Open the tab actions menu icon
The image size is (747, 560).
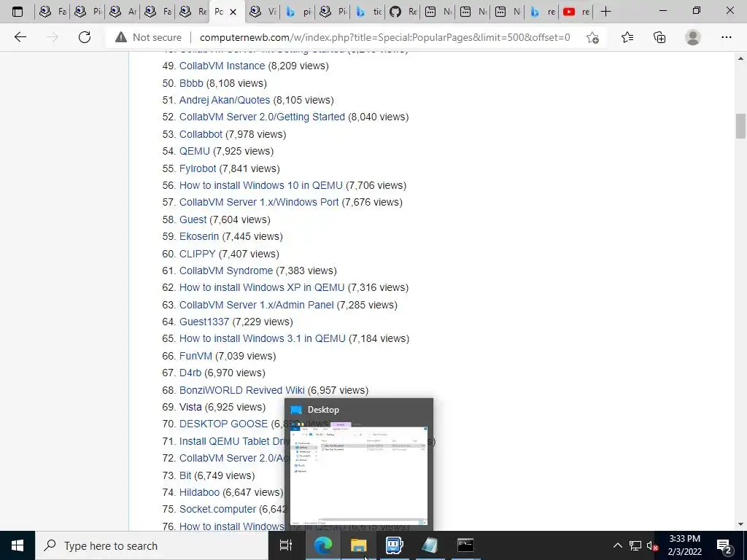[18, 12]
